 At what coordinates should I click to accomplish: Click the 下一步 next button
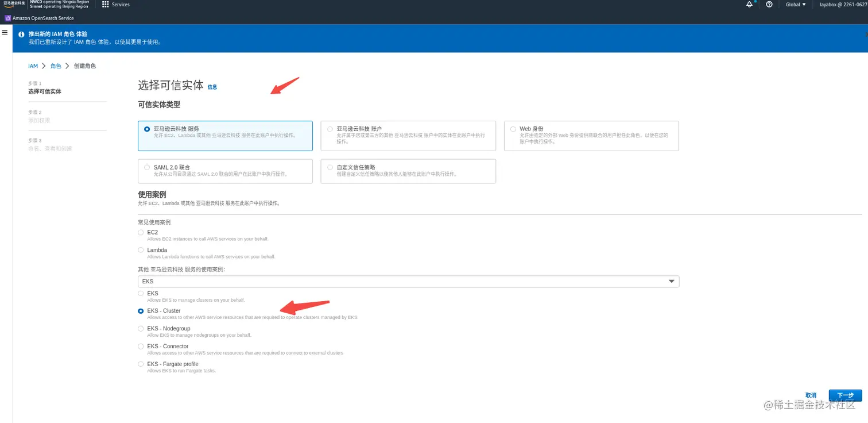[x=846, y=395]
